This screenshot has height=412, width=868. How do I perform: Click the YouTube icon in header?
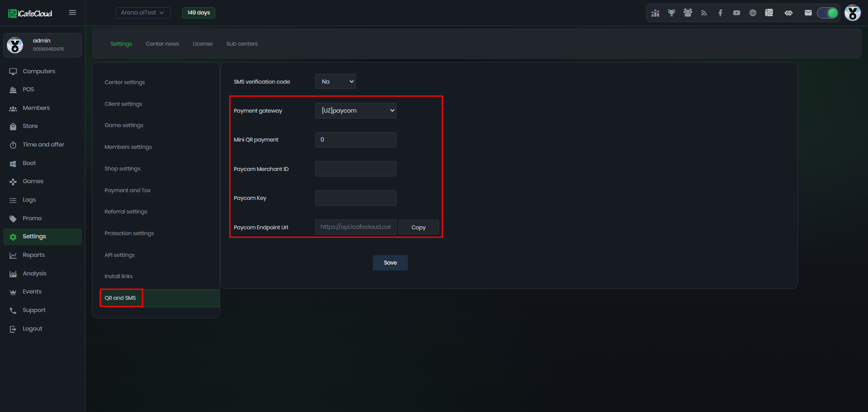tap(736, 13)
